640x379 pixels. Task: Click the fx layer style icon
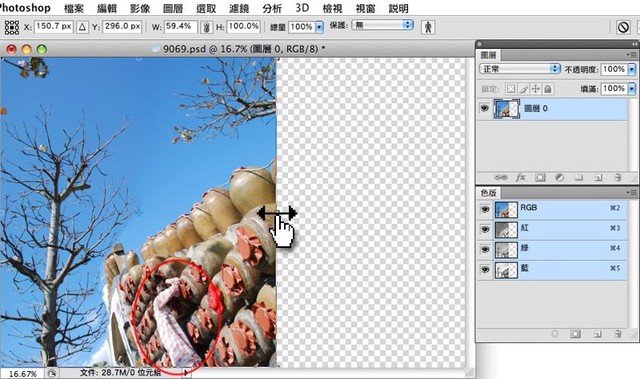[520, 177]
